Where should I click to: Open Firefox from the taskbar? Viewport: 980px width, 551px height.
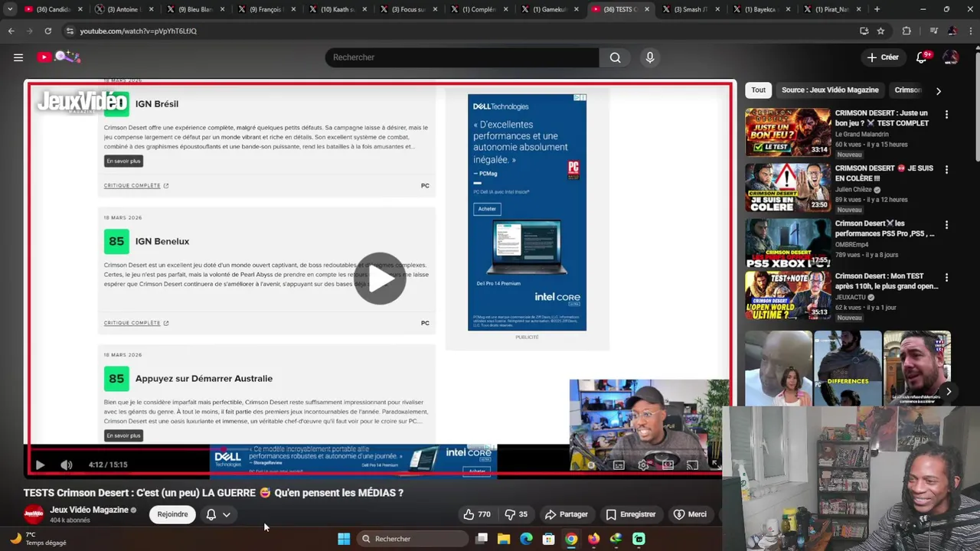593,539
